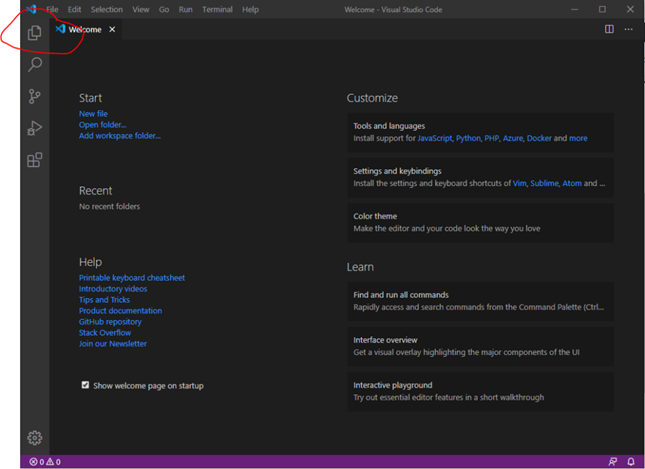Click the feedback icon in status bar
The width and height of the screenshot is (645, 469).
pyautogui.click(x=613, y=462)
